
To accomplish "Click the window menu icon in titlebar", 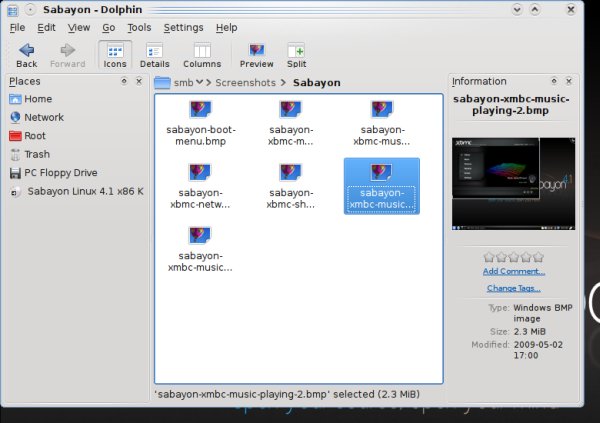I will pos(13,10).
